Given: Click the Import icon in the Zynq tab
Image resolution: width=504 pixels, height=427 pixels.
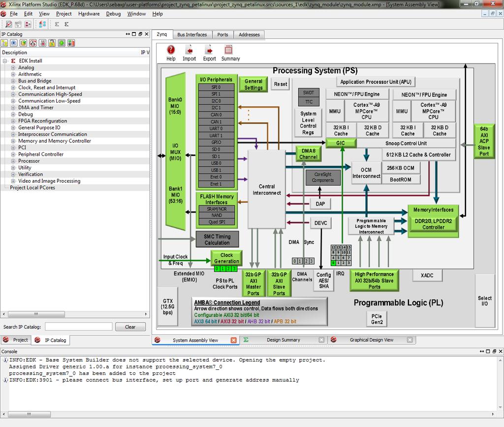Looking at the screenshot, I should 189,53.
